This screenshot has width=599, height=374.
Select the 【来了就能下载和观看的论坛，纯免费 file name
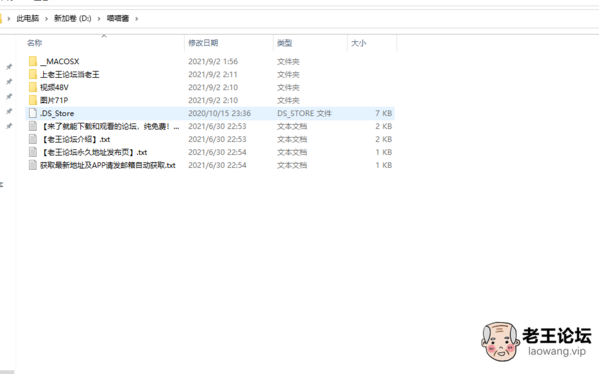click(x=110, y=126)
